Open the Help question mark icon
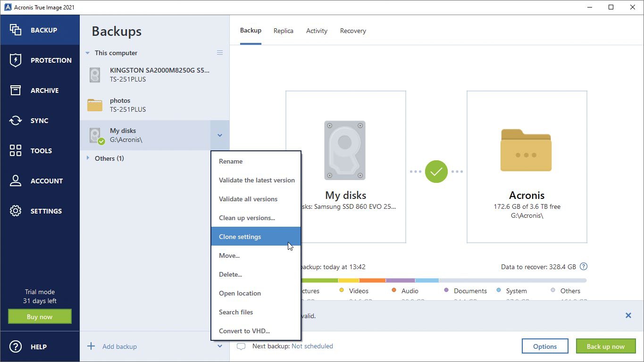Screen dimensions: 644x362 tap(16, 346)
